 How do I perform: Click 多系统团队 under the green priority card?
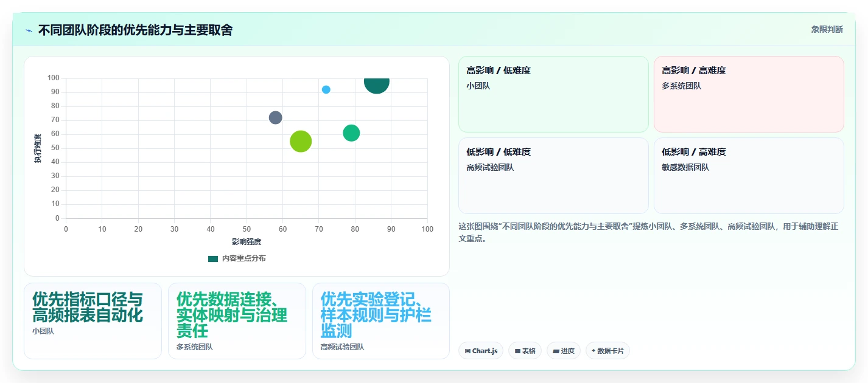point(195,347)
